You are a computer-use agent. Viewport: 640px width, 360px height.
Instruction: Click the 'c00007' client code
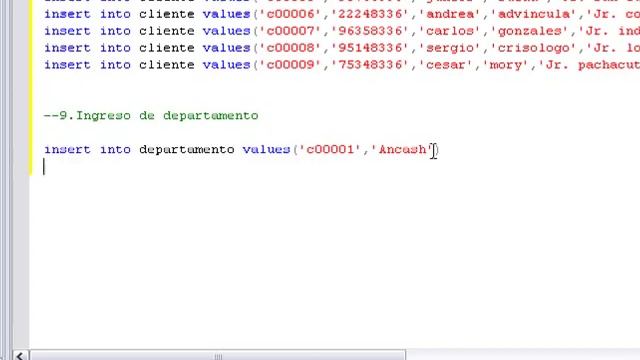click(290, 31)
